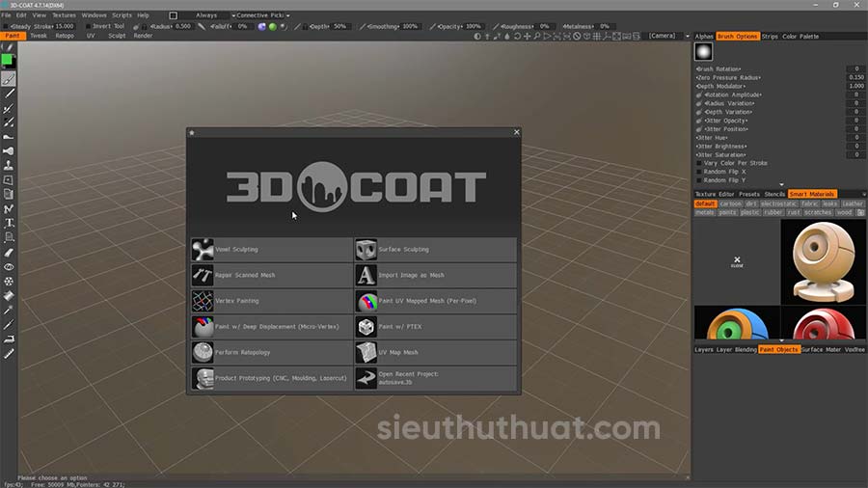868x488 pixels.
Task: Select the metals material folder
Action: coord(705,212)
